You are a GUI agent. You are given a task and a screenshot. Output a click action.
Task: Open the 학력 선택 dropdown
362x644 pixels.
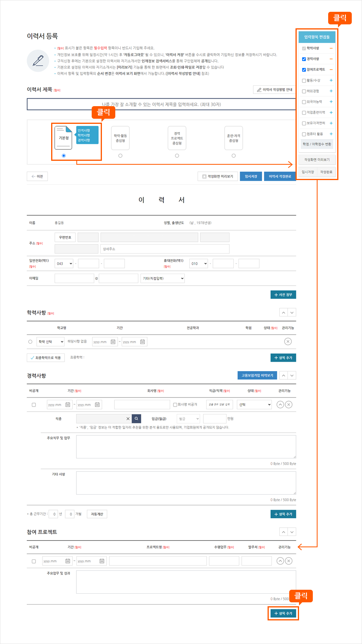(50, 342)
